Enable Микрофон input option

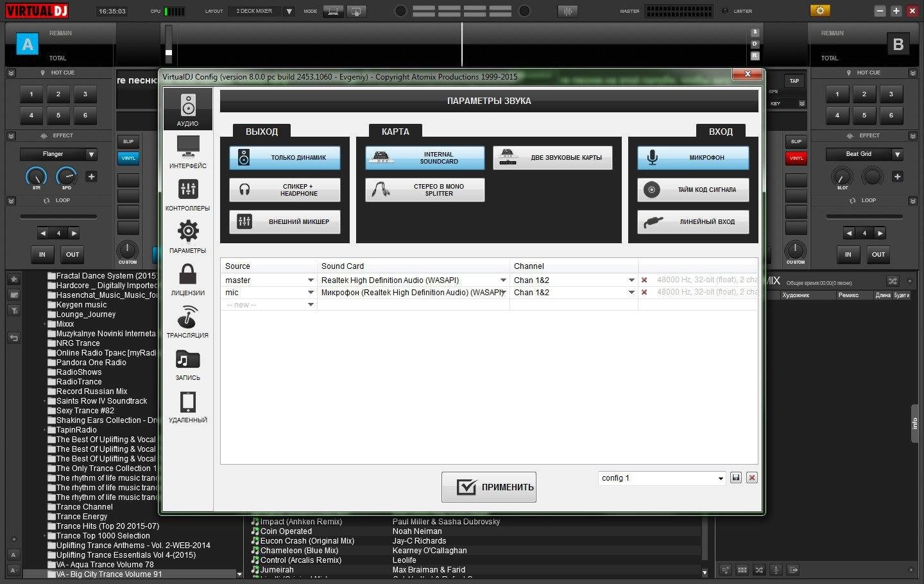(x=693, y=158)
